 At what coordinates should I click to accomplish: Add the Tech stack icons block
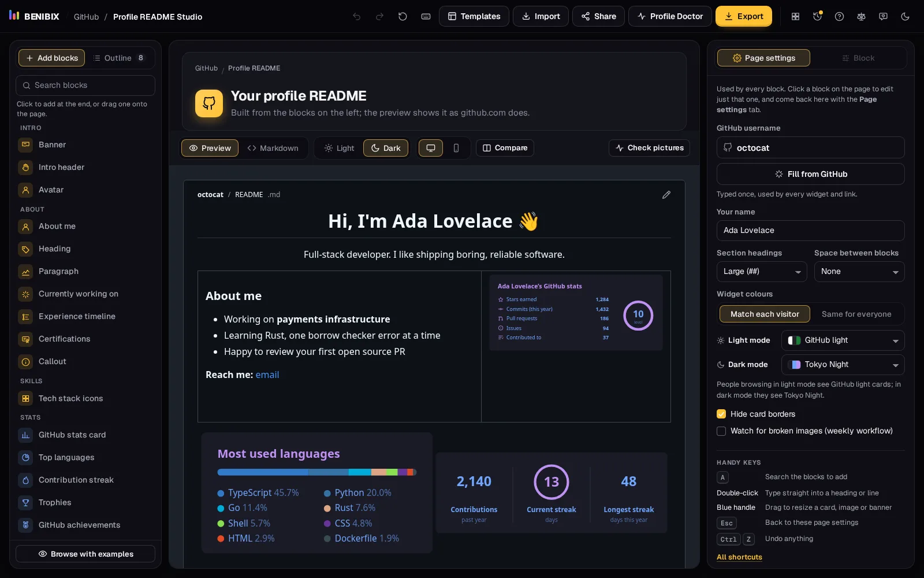pyautogui.click(x=85, y=398)
